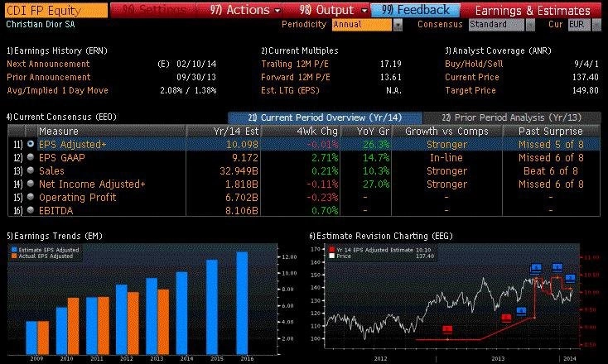Viewport: 608px width, 364px height.
Task: Click the Trailing 12M P/E value 17.19
Action: [390, 64]
